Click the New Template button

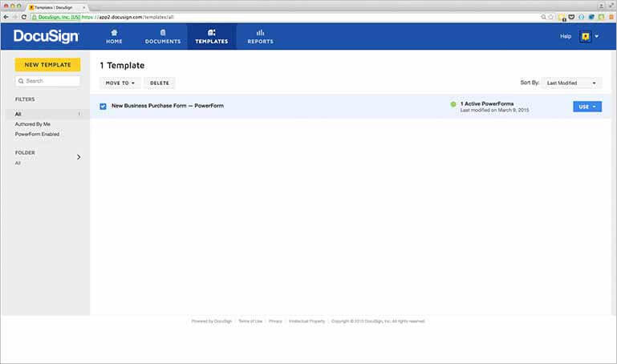click(x=47, y=64)
